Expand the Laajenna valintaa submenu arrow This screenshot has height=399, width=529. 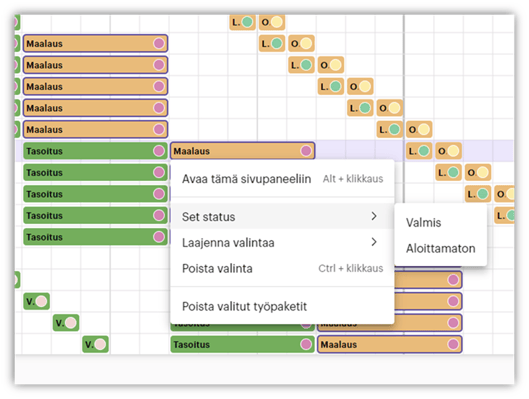pyautogui.click(x=374, y=242)
